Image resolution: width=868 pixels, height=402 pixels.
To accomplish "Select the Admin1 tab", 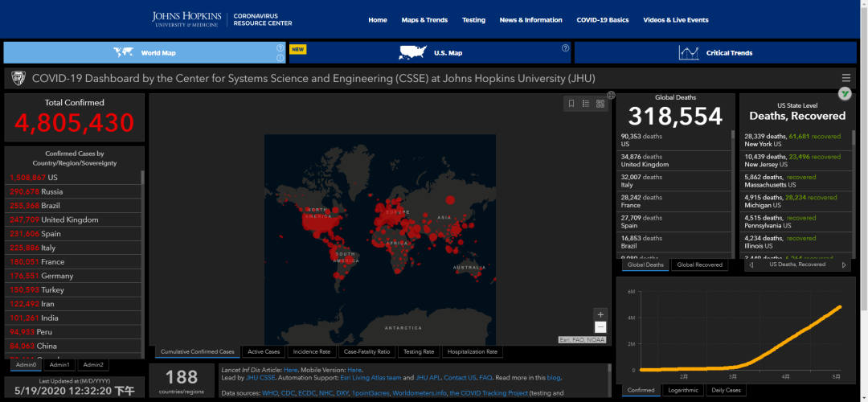I will coord(59,365).
